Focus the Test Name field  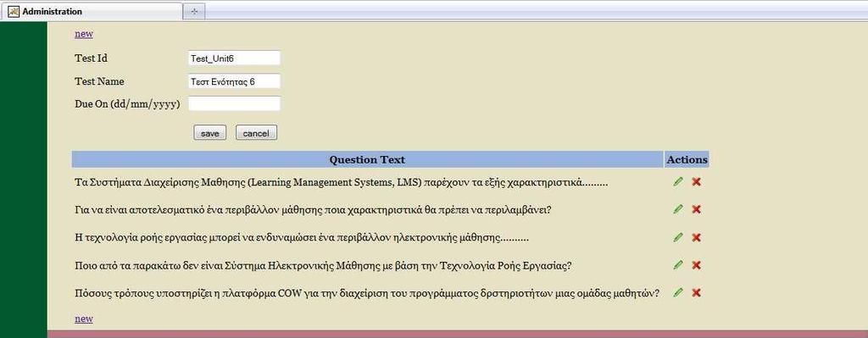click(234, 81)
